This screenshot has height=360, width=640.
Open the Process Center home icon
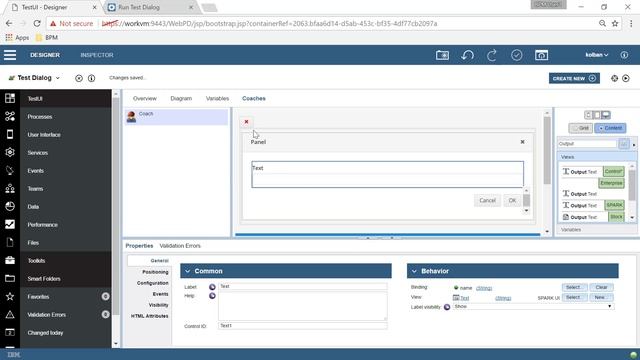(541, 55)
